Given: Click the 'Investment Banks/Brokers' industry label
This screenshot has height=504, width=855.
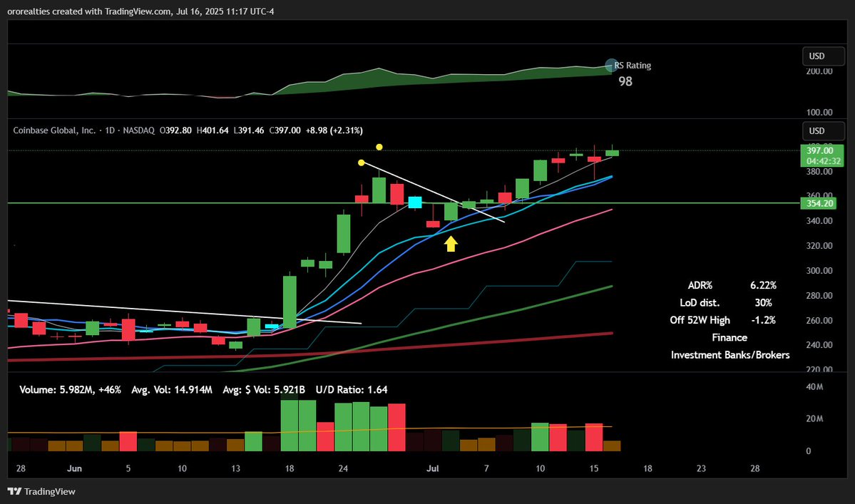Looking at the screenshot, I should (730, 355).
